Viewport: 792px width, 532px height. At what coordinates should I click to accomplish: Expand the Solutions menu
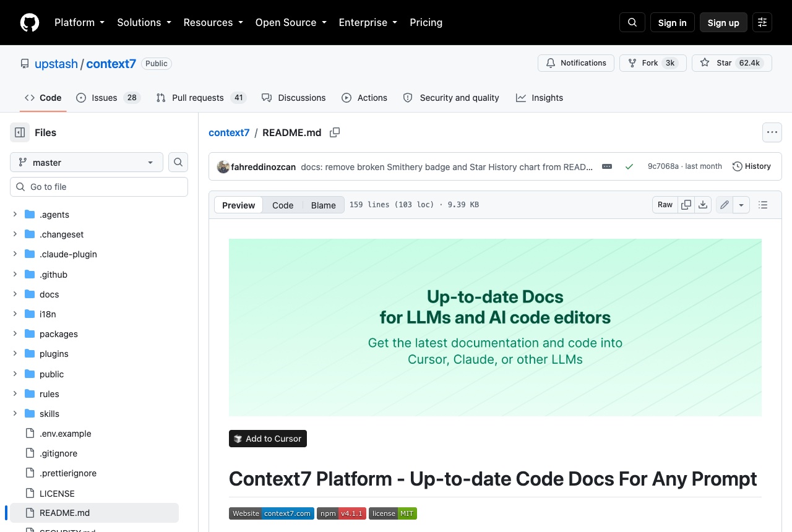144,22
